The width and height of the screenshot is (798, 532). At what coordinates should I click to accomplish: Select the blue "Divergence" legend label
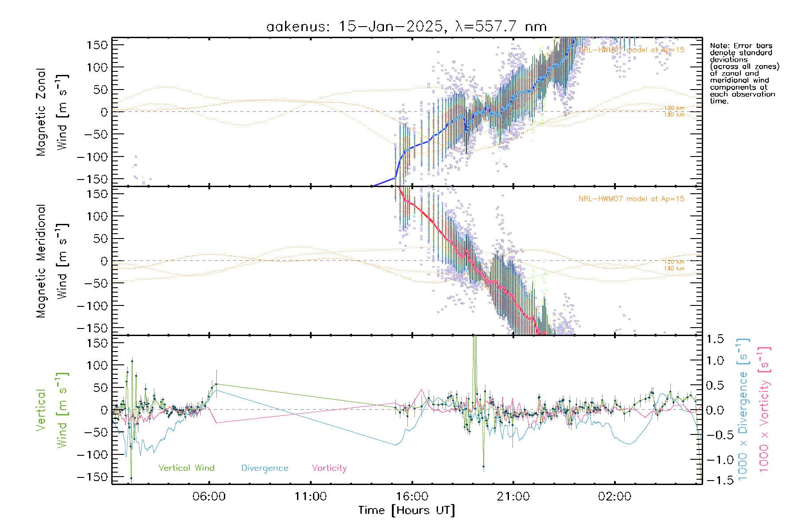click(x=265, y=468)
